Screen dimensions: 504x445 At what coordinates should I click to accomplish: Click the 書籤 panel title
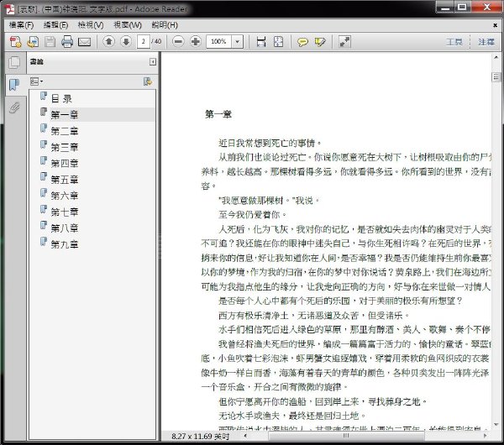click(x=37, y=61)
